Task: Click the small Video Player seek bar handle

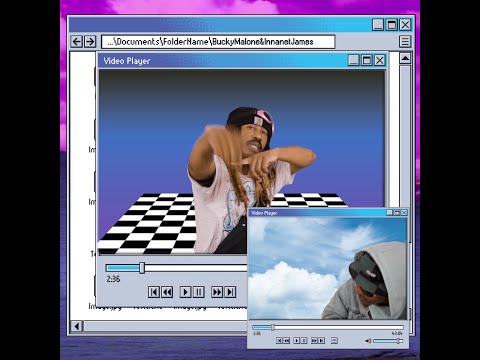Action: click(x=273, y=327)
